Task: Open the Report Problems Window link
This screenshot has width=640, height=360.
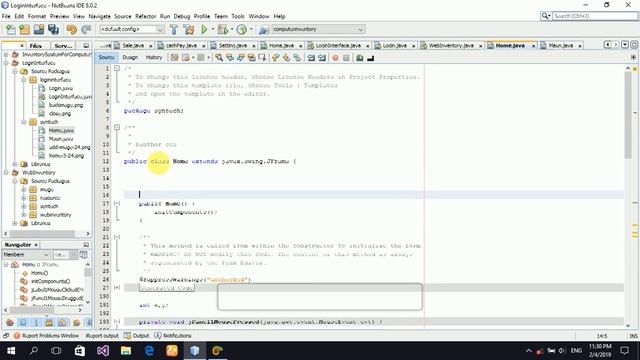Action: 46,336
